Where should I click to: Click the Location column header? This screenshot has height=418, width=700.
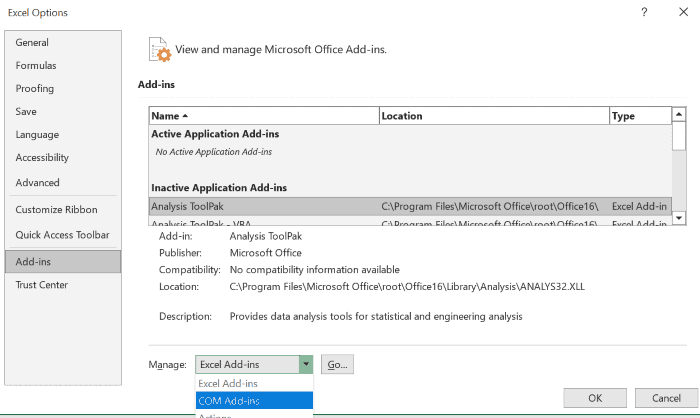494,116
